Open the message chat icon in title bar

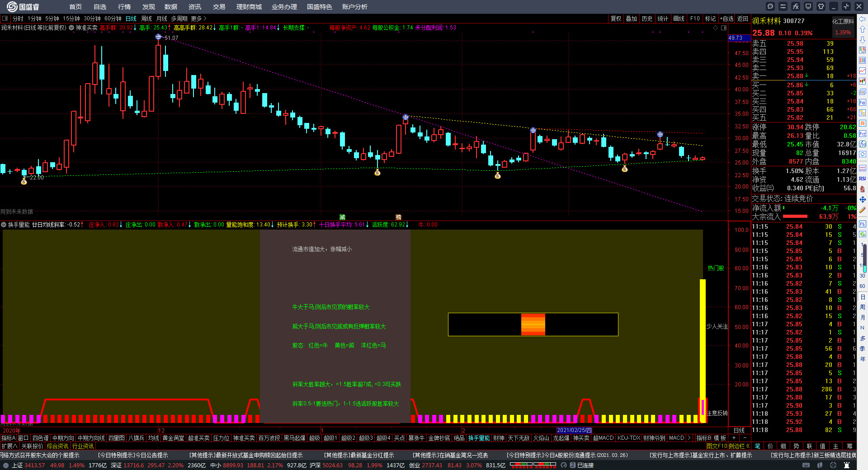[770, 6]
